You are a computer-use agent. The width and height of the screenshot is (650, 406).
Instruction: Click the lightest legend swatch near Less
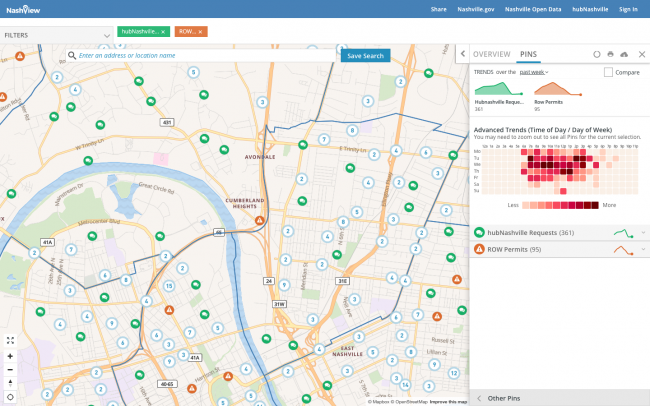tap(526, 205)
